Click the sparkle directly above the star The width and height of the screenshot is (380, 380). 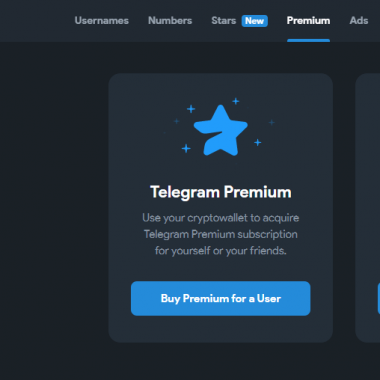236,101
